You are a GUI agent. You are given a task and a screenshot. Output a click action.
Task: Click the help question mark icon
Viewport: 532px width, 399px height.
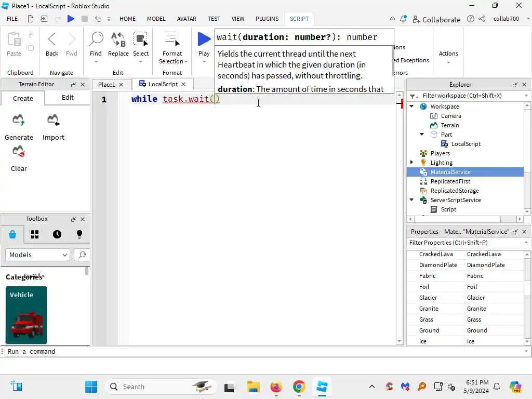coord(471,19)
